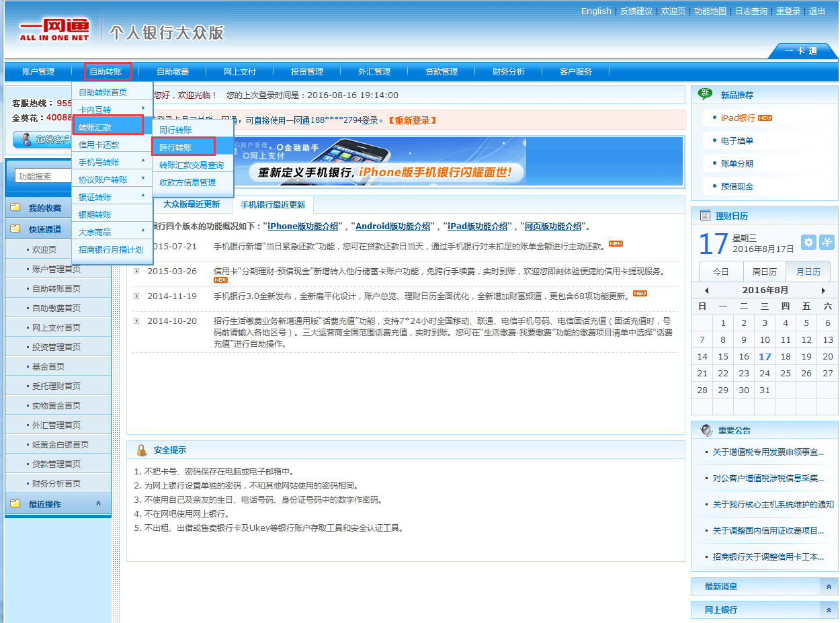Switch calendar to 周日历 view
Image resolution: width=840 pixels, height=623 pixels.
click(764, 272)
